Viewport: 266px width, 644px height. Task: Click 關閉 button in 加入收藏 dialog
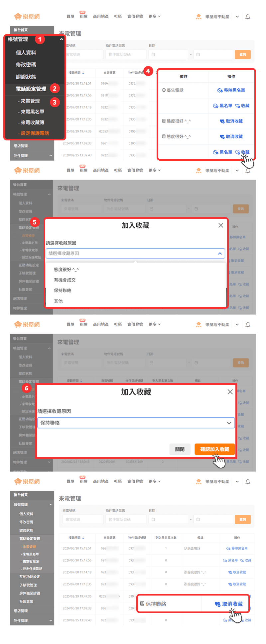(x=180, y=449)
